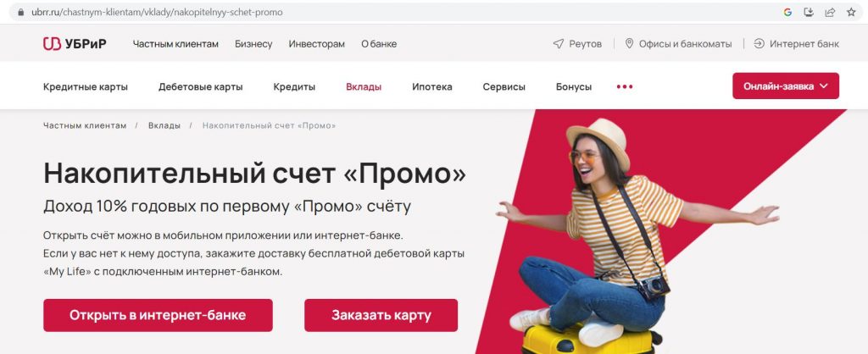This screenshot has height=354, width=868.
Task: Click the share page icon
Action: click(830, 12)
